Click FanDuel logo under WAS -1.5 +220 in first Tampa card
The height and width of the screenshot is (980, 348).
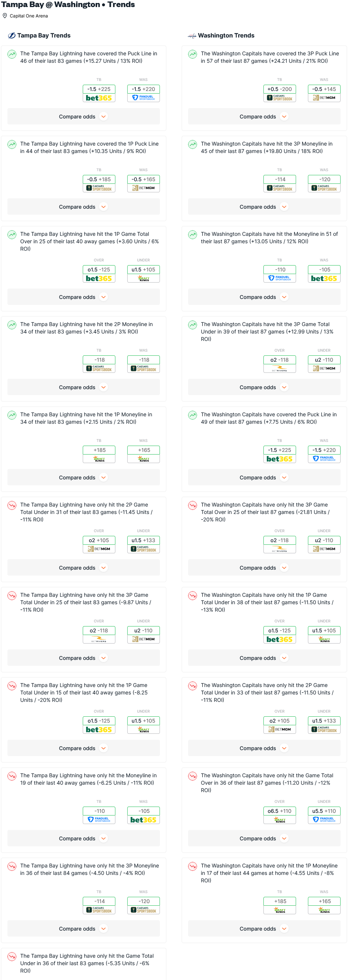pos(143,98)
